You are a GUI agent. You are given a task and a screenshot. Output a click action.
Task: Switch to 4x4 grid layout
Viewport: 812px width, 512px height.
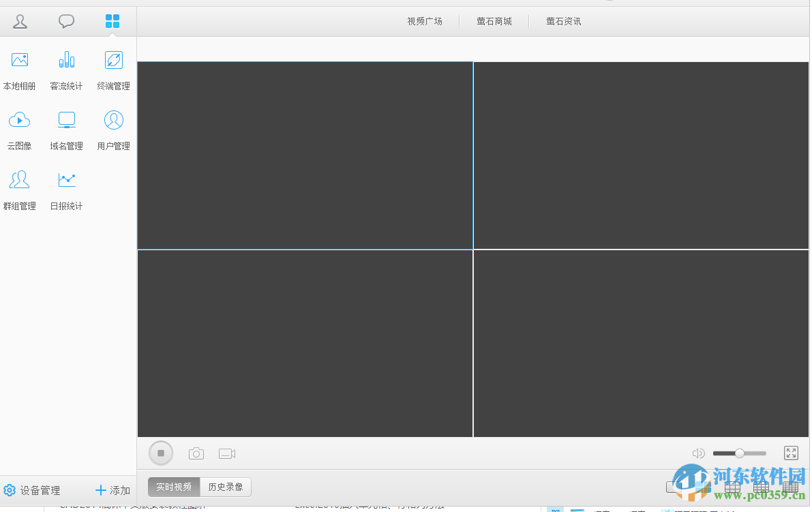[x=762, y=487]
